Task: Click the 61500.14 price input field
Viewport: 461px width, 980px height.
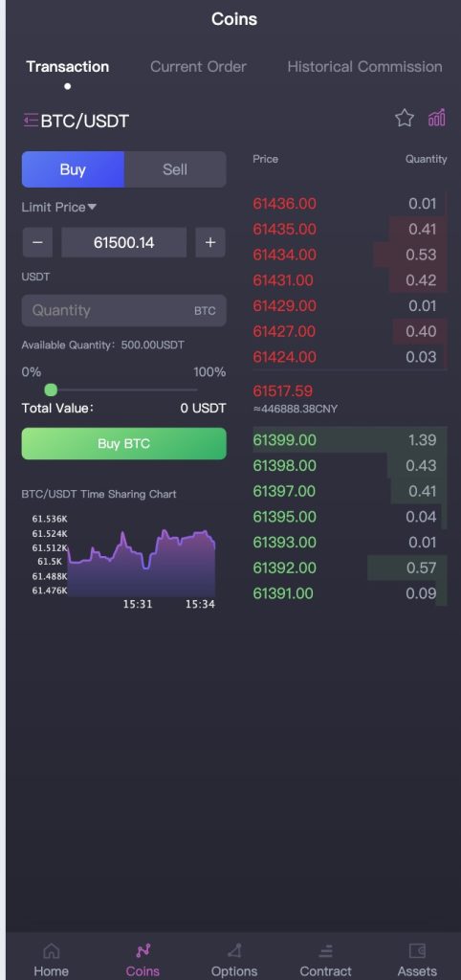Action: tap(123, 242)
